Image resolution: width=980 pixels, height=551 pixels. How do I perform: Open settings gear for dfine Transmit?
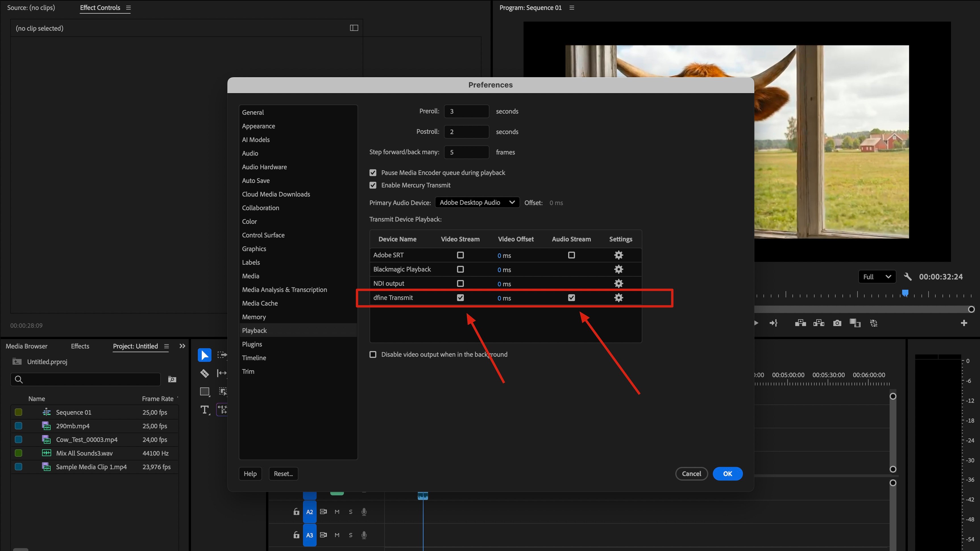[618, 298]
